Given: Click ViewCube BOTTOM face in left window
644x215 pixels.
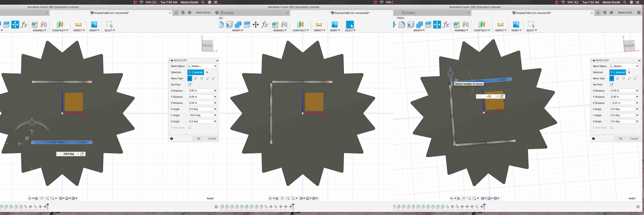Looking at the screenshot, I should point(208,46).
